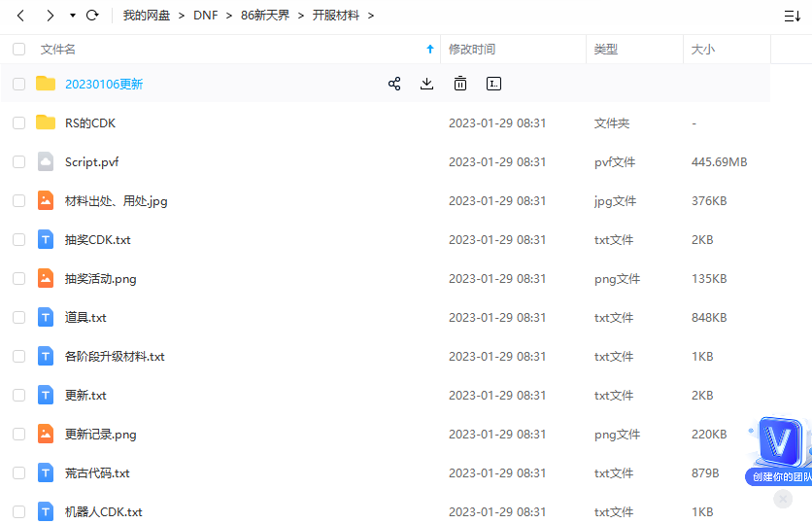Open the RS的CDK folder

[x=90, y=123]
